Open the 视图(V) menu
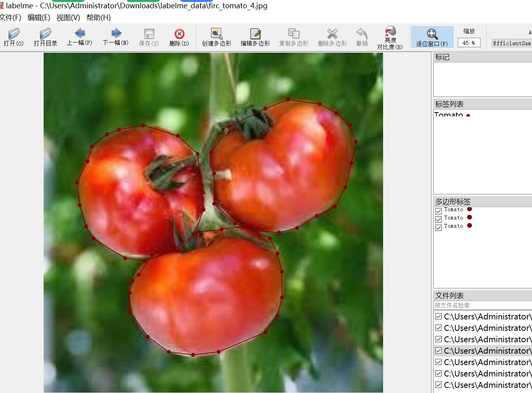Image resolution: width=532 pixels, height=393 pixels. [68, 18]
